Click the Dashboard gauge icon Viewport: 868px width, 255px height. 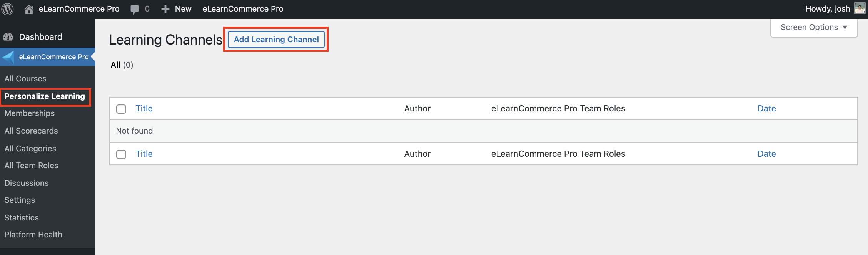(x=8, y=37)
